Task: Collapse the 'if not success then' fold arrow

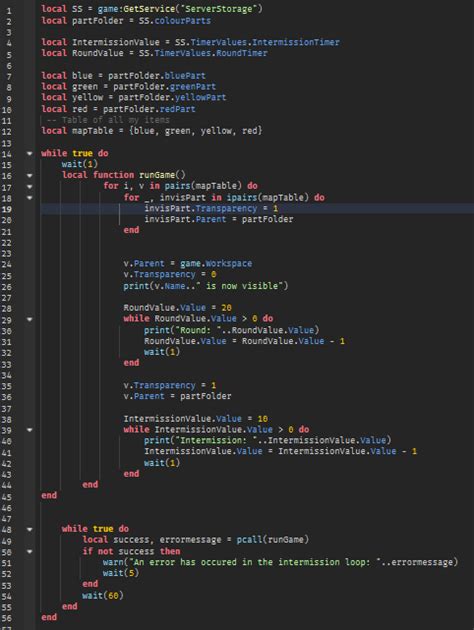Action: (x=29, y=552)
